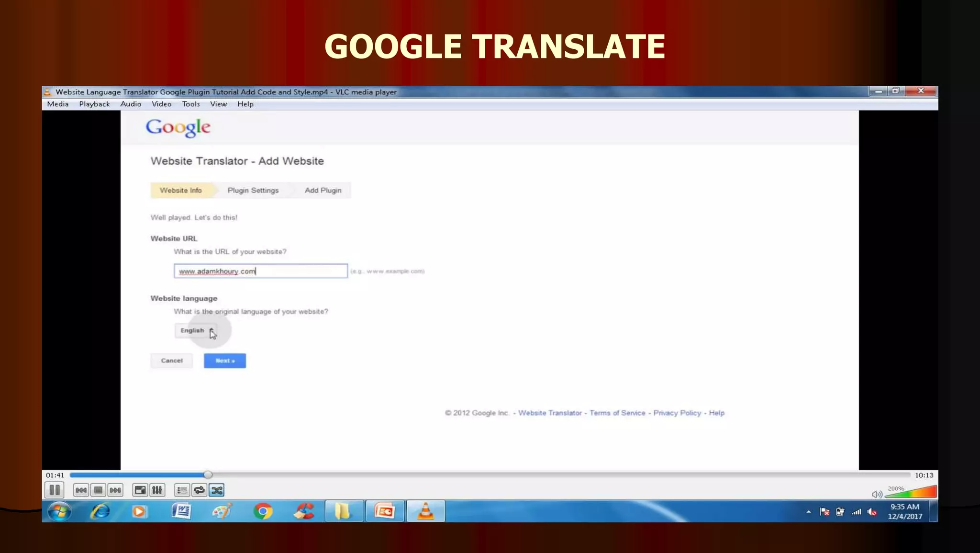
Task: Toggle elapsed time display 01:41
Action: tap(55, 475)
